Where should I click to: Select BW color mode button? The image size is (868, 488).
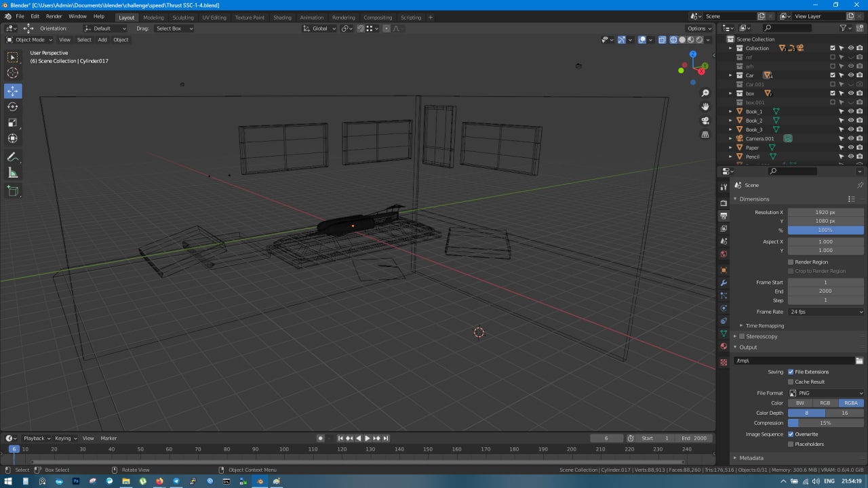pos(800,403)
